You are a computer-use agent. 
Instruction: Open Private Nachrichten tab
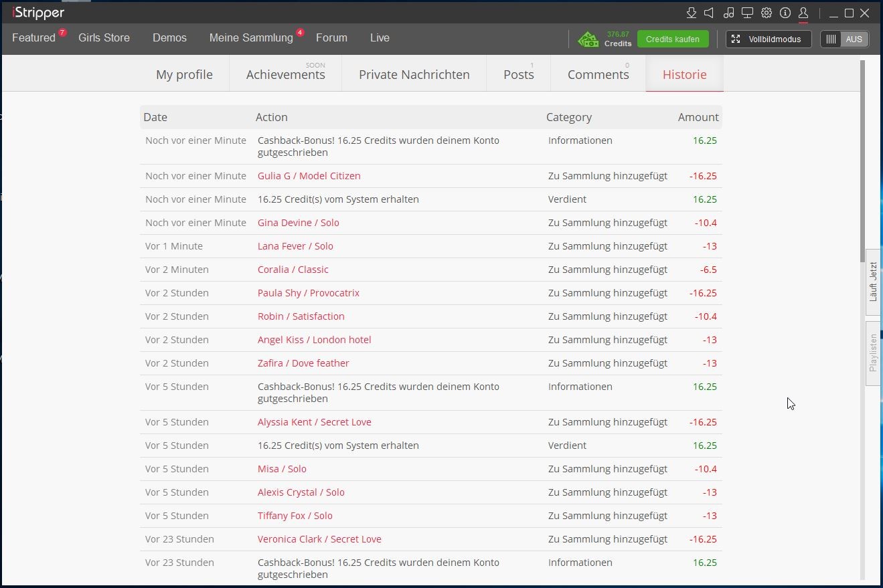[x=414, y=74]
